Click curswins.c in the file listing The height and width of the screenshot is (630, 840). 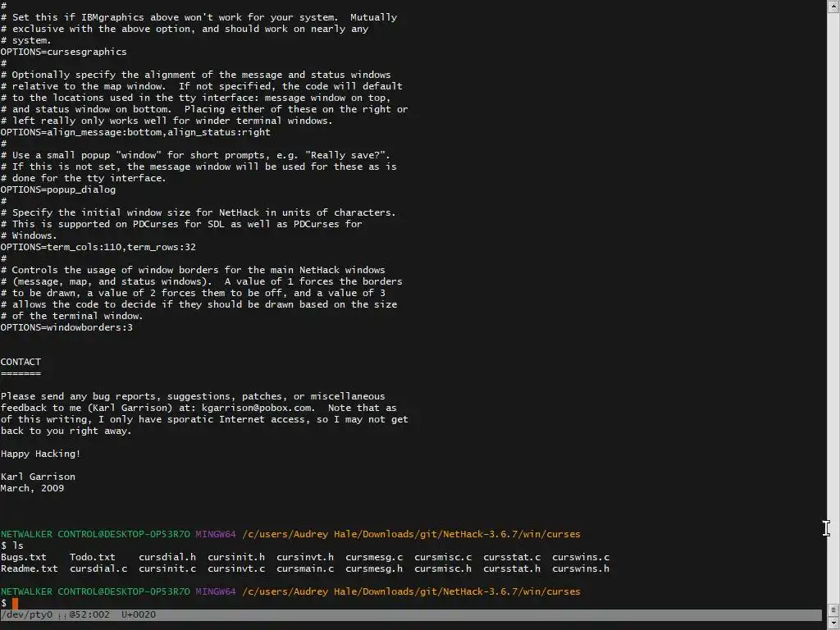pyautogui.click(x=581, y=557)
